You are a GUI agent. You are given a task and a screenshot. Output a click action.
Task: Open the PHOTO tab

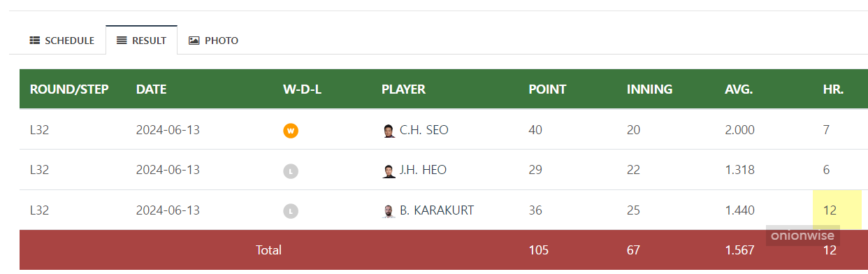tap(213, 41)
